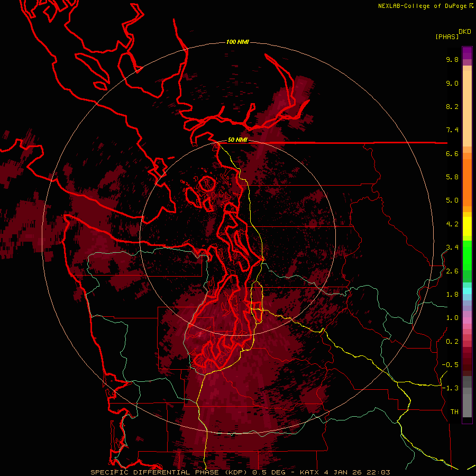Image resolution: width=476 pixels, height=476 pixels.
Task: Click the NEXLAB-College of DuPage label
Action: pos(423,6)
